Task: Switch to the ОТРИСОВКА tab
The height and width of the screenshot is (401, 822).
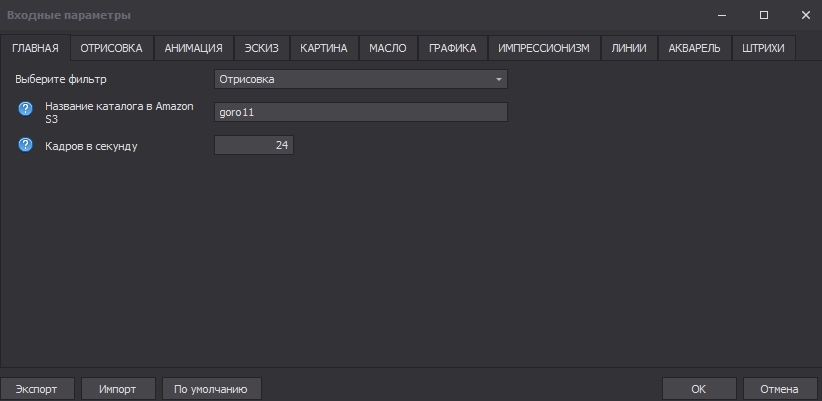Action: 111,48
